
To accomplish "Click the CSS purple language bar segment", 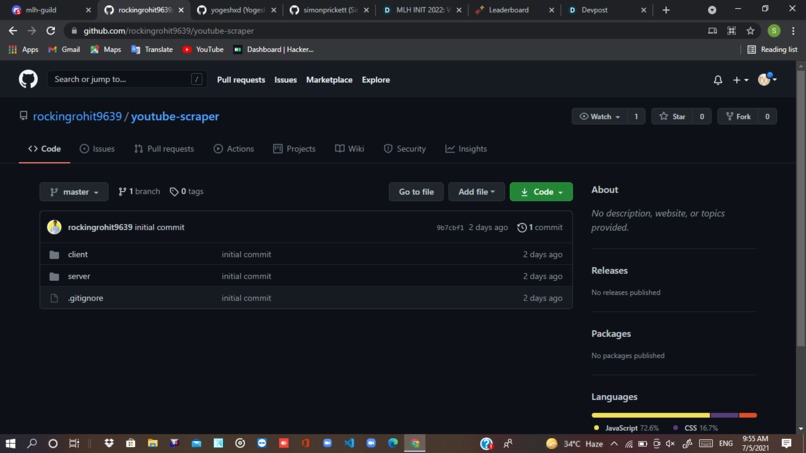I will pos(724,415).
